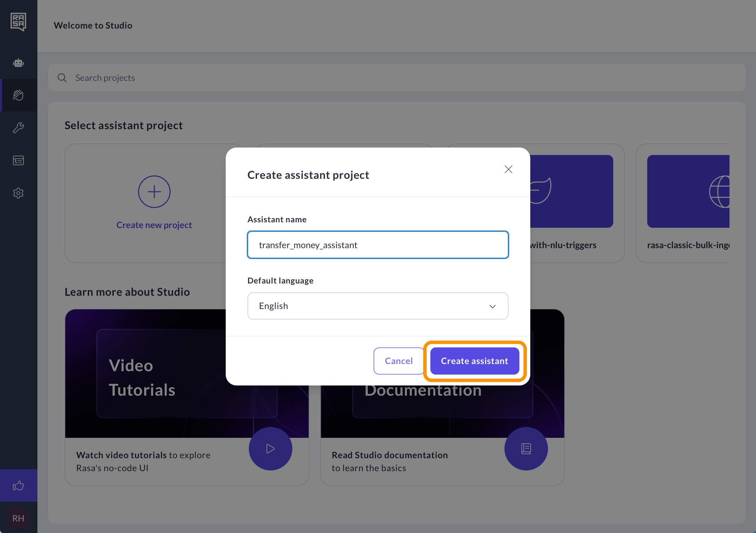Open the wrench tools sidebar icon
The image size is (756, 533).
point(18,128)
